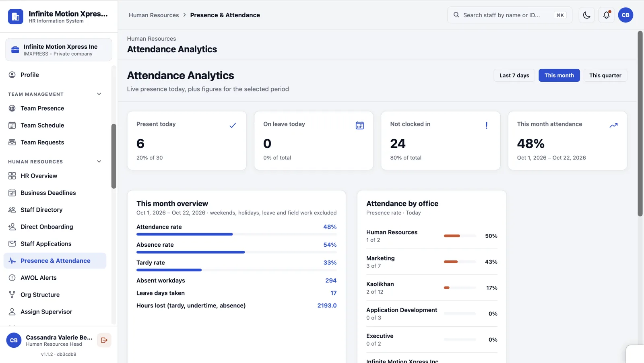This screenshot has height=363, width=644.
Task: Click the logout icon beside Cassandra's name
Action: (x=104, y=340)
